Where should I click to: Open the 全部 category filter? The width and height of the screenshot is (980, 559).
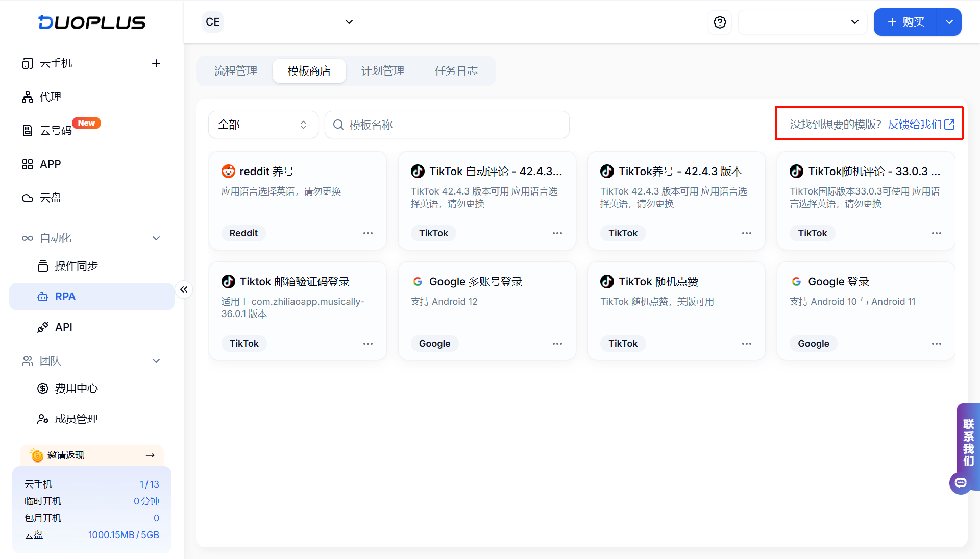point(263,125)
